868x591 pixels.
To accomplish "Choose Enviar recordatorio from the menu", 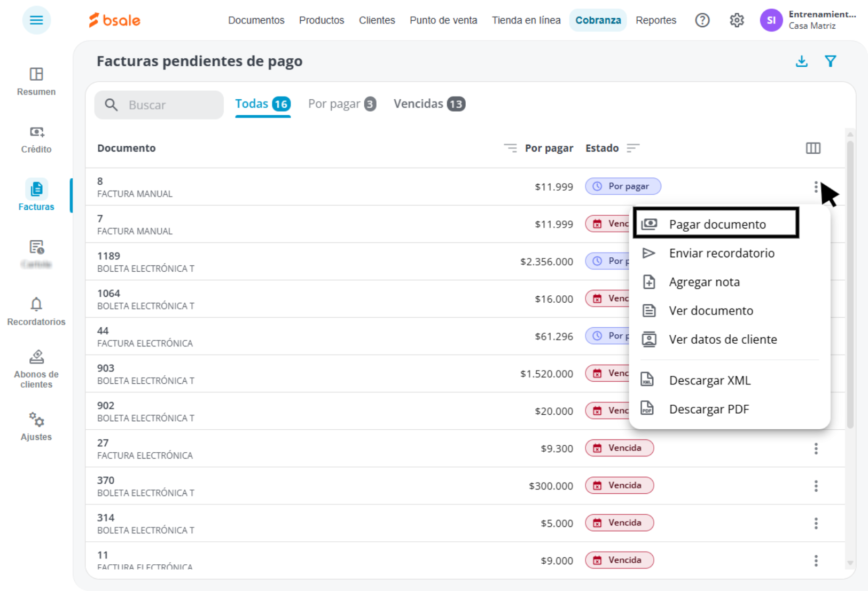I will [730, 253].
